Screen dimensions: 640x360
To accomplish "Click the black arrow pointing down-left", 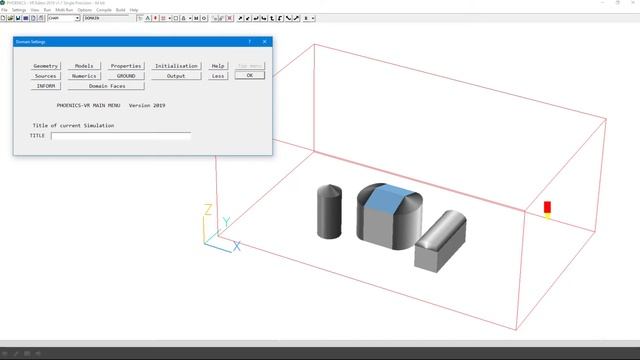I will [248, 18].
